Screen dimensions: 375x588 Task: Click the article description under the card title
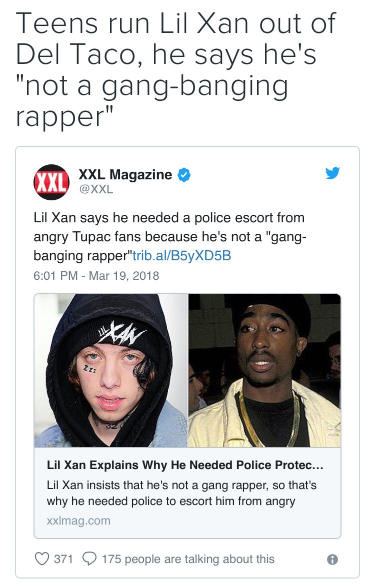181,493
